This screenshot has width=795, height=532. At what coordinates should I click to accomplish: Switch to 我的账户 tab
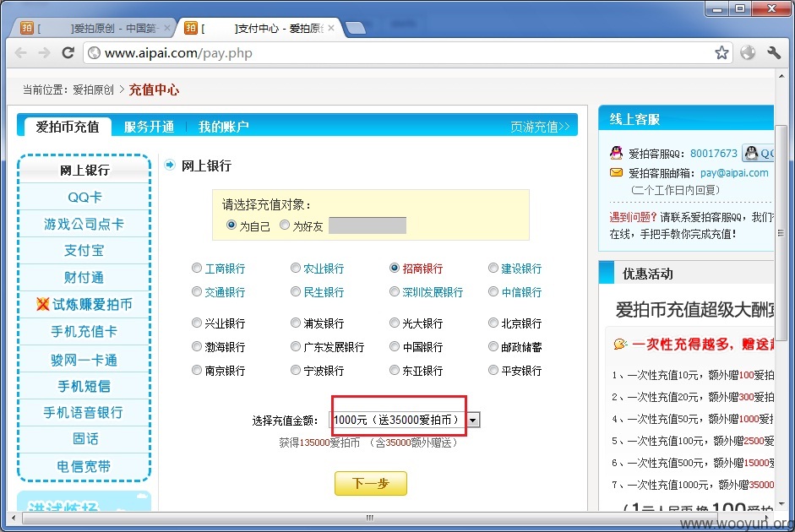[x=224, y=126]
